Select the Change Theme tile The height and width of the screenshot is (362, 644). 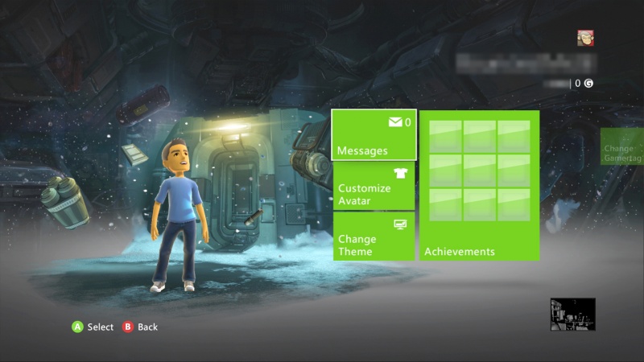(374, 237)
